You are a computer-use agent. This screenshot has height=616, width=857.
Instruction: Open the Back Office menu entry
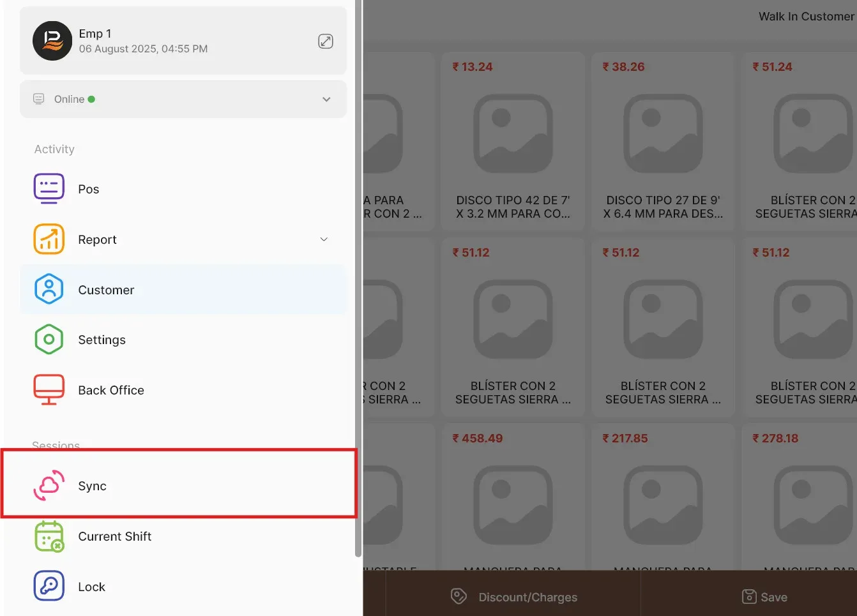click(183, 390)
